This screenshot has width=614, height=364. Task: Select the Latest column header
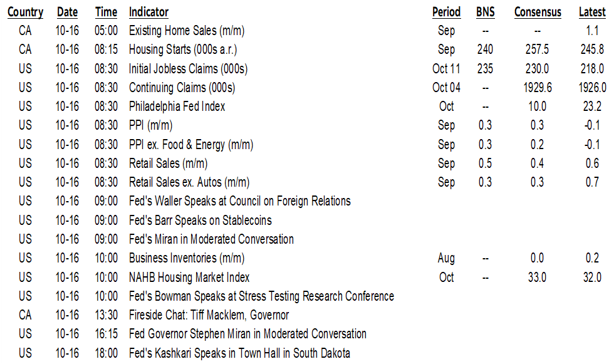(592, 12)
